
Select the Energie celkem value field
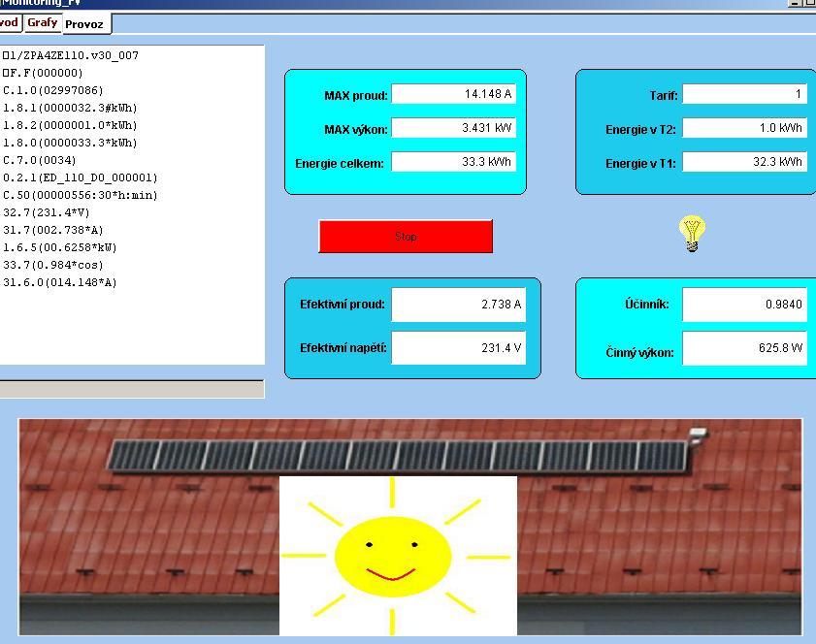[x=453, y=162]
